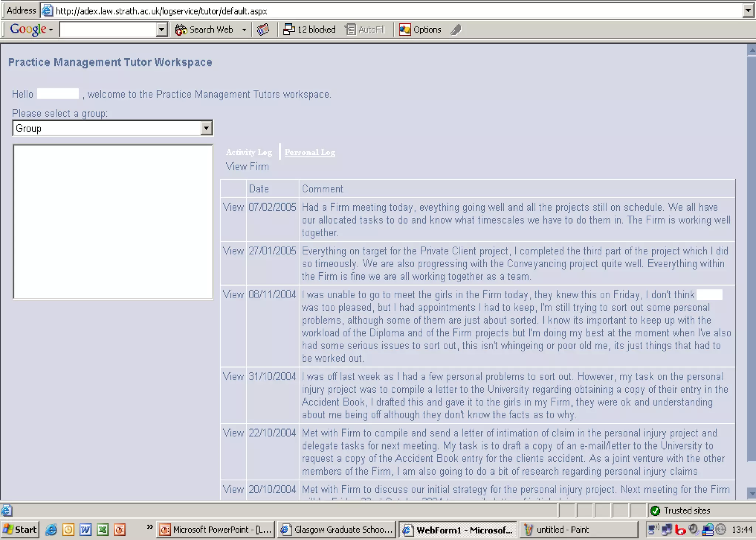756x540 pixels.
Task: Click the page's vertical scrollbar down arrow
Action: [751, 493]
